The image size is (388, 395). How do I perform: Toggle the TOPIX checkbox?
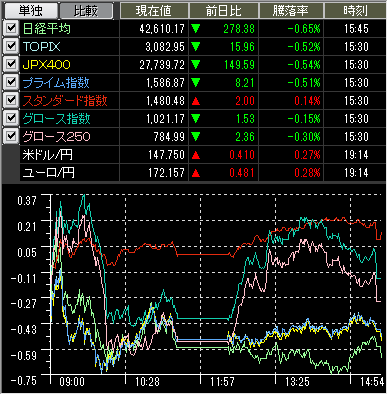[11, 46]
